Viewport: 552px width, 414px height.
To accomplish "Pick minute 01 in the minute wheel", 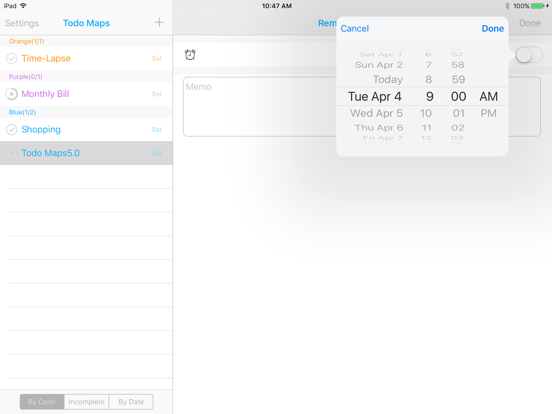I will point(458,113).
